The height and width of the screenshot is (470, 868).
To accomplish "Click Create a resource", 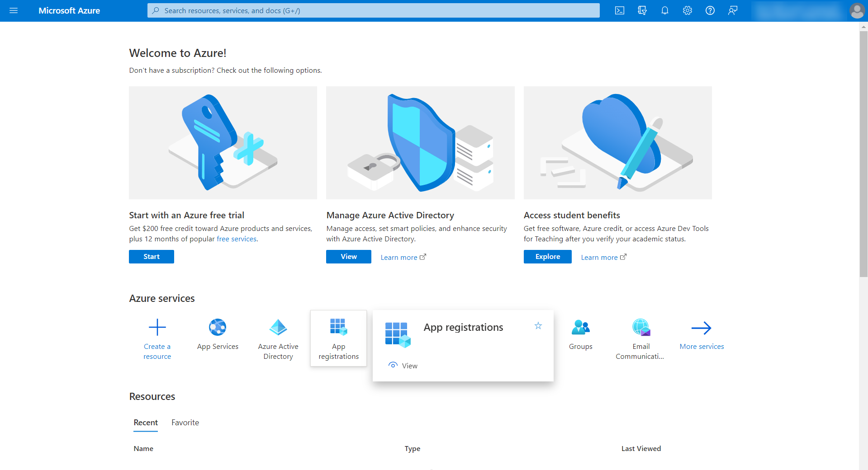I will pyautogui.click(x=157, y=327).
